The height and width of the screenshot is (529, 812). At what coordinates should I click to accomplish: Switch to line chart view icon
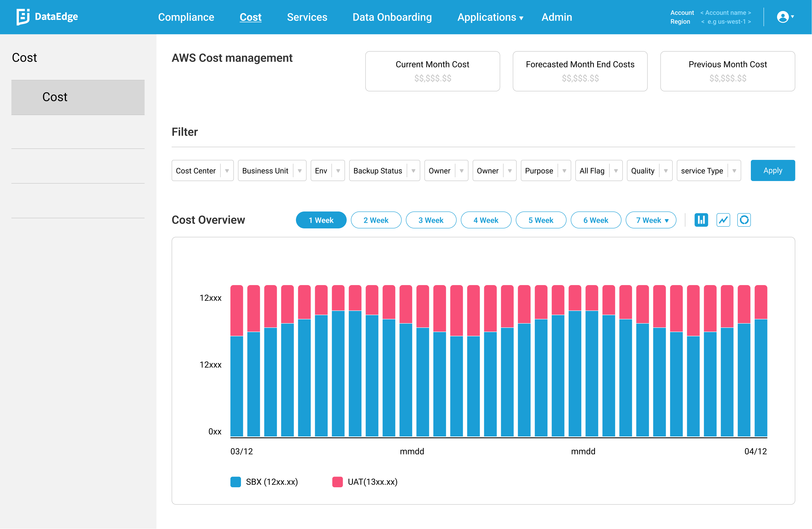[x=723, y=220]
